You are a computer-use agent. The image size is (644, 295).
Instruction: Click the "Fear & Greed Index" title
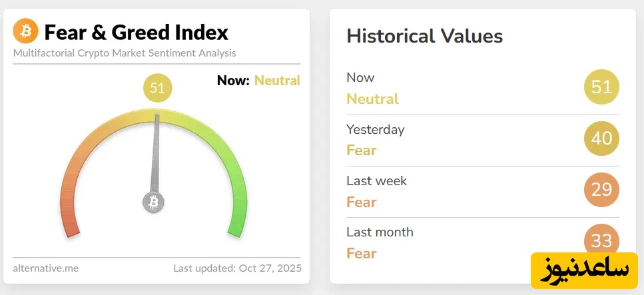[x=137, y=32]
